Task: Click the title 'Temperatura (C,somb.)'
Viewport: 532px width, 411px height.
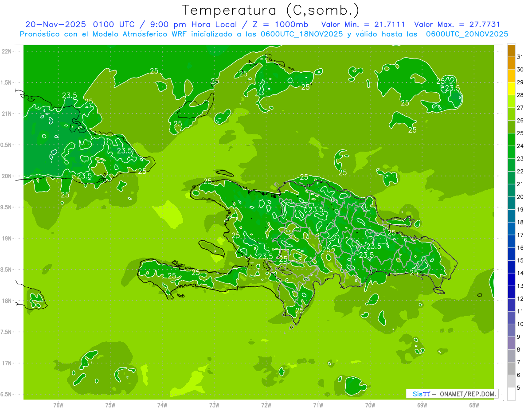Action: pyautogui.click(x=271, y=10)
